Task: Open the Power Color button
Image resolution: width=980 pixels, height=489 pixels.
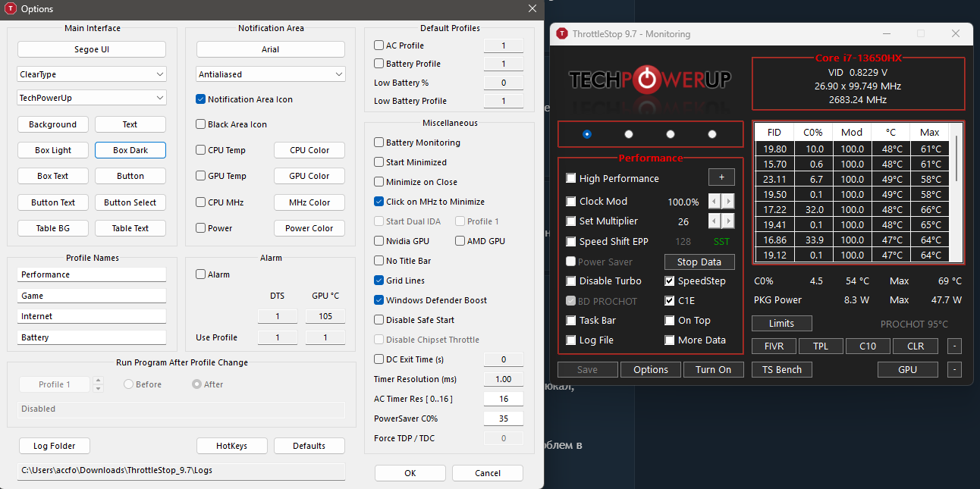Action: point(309,228)
